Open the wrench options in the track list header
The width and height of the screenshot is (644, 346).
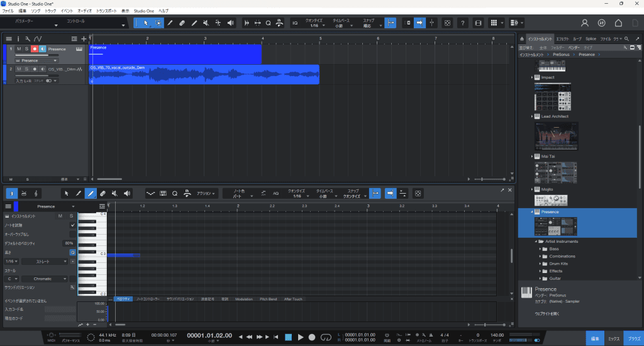28,38
